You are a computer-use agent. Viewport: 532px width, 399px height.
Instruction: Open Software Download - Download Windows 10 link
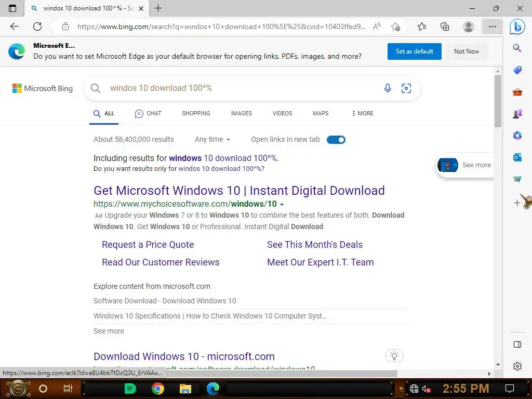[x=165, y=301]
